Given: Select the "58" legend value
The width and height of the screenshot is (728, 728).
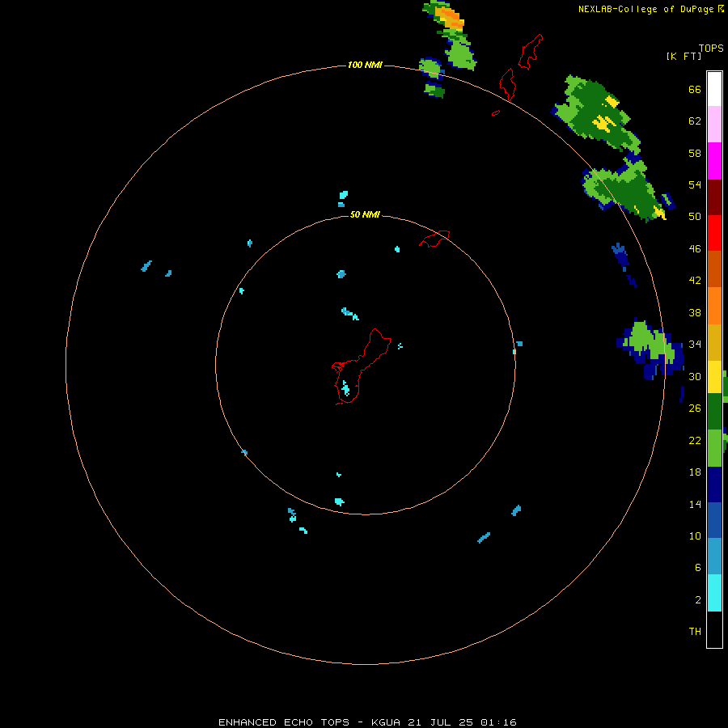Looking at the screenshot, I should (x=695, y=153).
